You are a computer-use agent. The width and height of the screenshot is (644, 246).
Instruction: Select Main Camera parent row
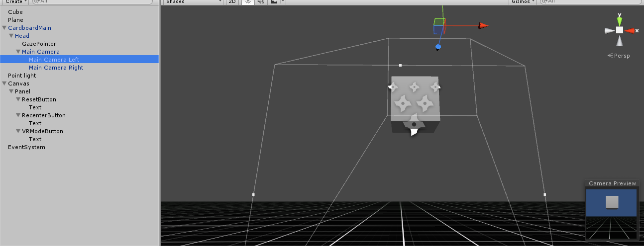click(80, 52)
